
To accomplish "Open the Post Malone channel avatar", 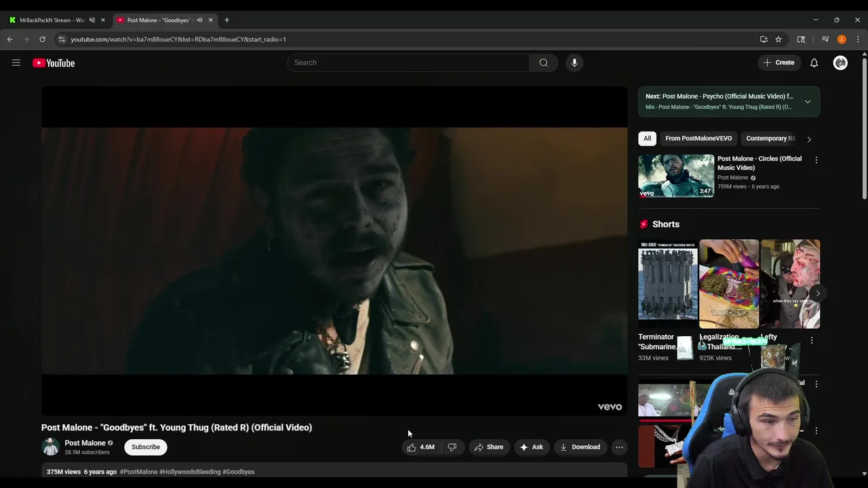I will tap(51, 447).
